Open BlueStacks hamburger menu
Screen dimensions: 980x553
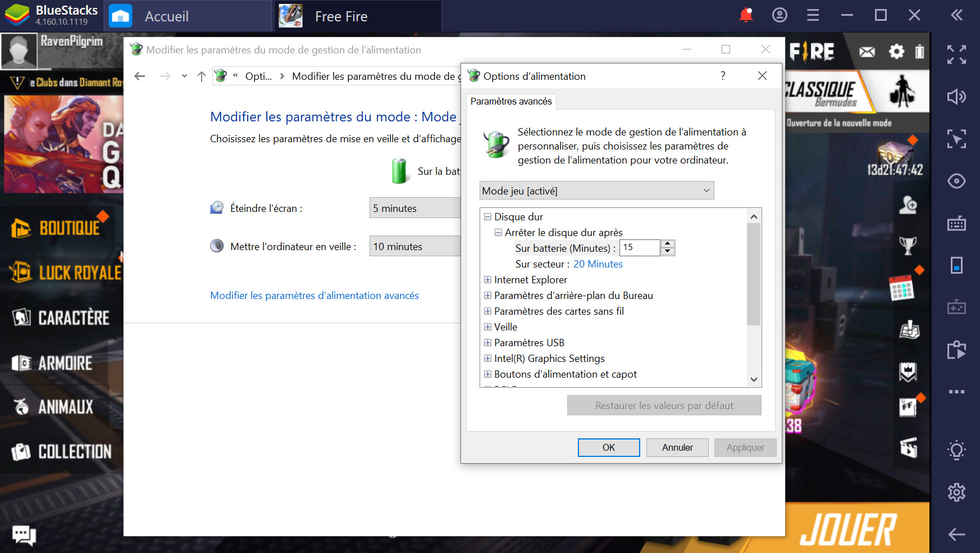coord(813,15)
